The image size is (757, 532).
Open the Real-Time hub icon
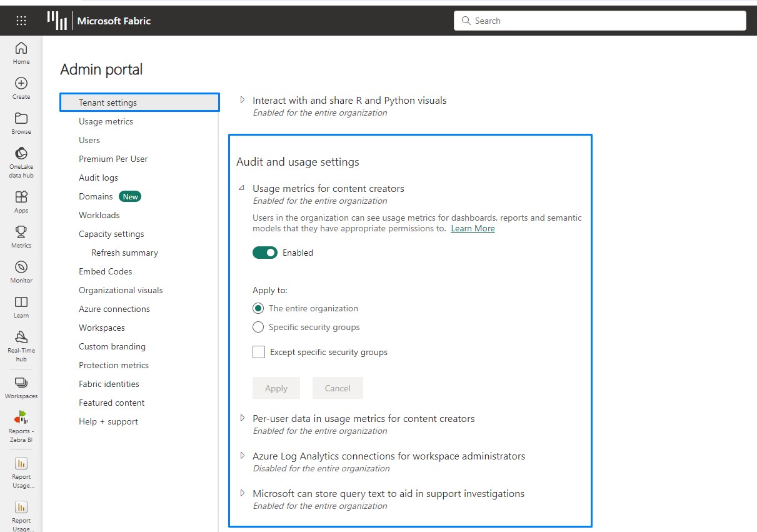(21, 338)
